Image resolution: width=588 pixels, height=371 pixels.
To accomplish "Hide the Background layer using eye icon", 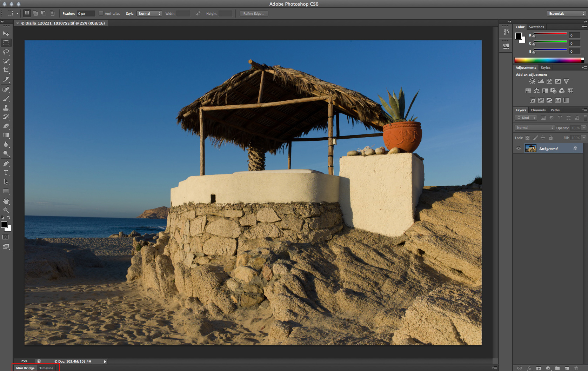I will pos(519,148).
